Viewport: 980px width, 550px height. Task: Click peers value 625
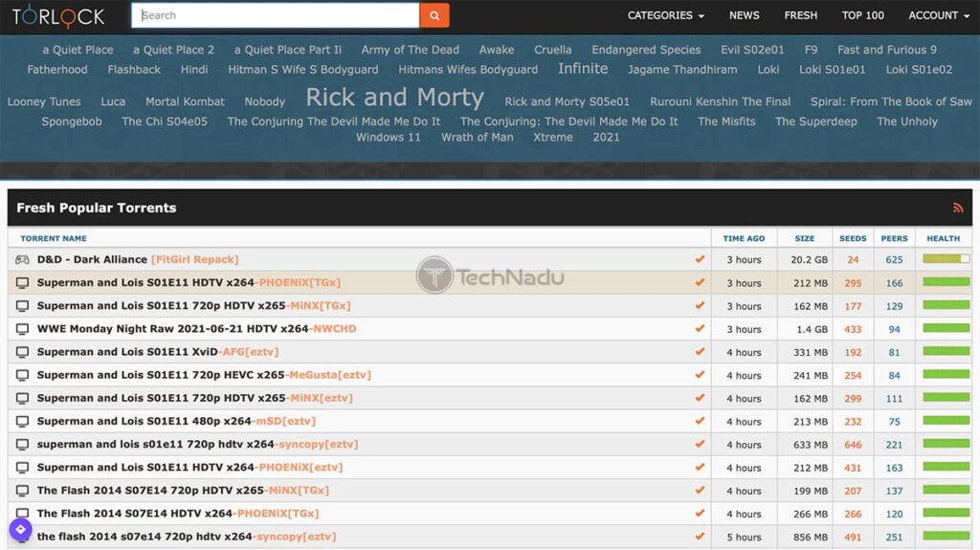coord(894,260)
